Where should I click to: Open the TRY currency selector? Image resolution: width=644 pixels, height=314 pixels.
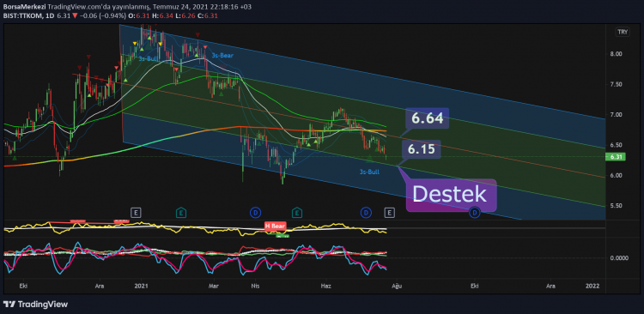(623, 32)
